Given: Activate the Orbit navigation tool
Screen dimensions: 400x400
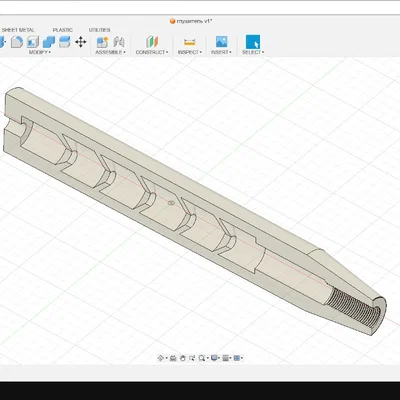Looking at the screenshot, I should 160,358.
